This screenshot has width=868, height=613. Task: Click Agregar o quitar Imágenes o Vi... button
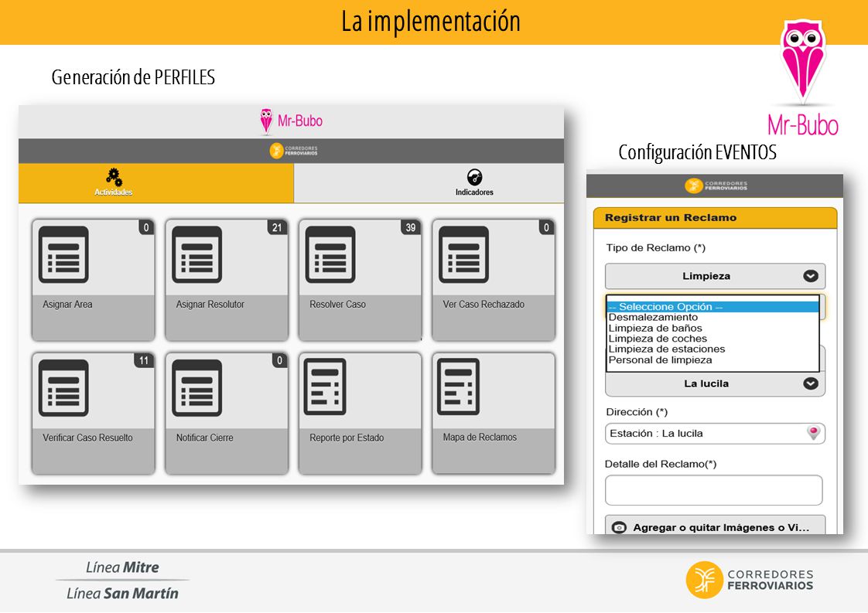coord(716,526)
